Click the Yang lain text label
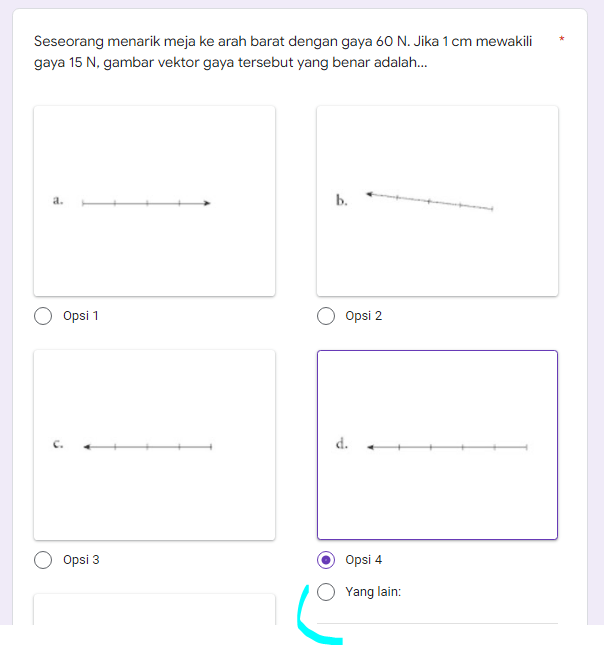The width and height of the screenshot is (604, 645). pyautogui.click(x=372, y=592)
